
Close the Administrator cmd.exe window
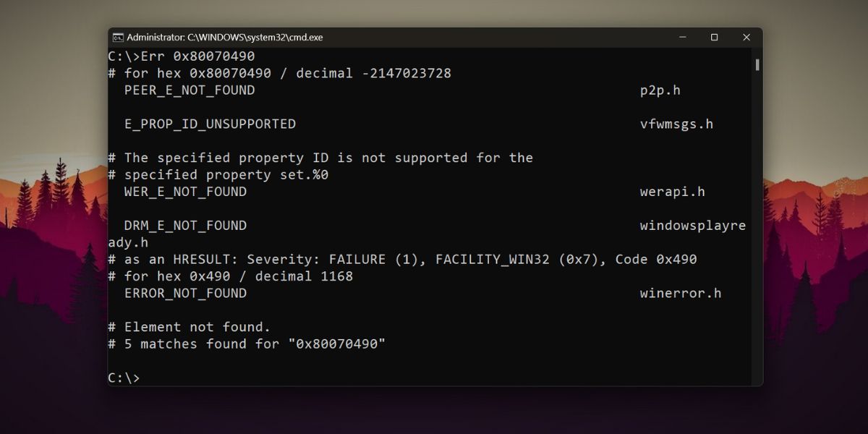(x=746, y=37)
